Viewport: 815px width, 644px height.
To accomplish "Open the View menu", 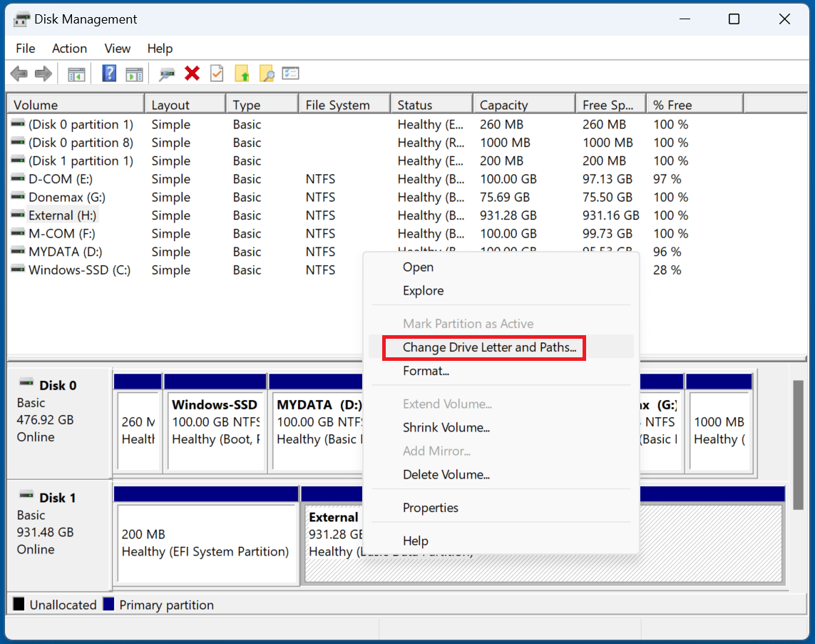I will (117, 48).
